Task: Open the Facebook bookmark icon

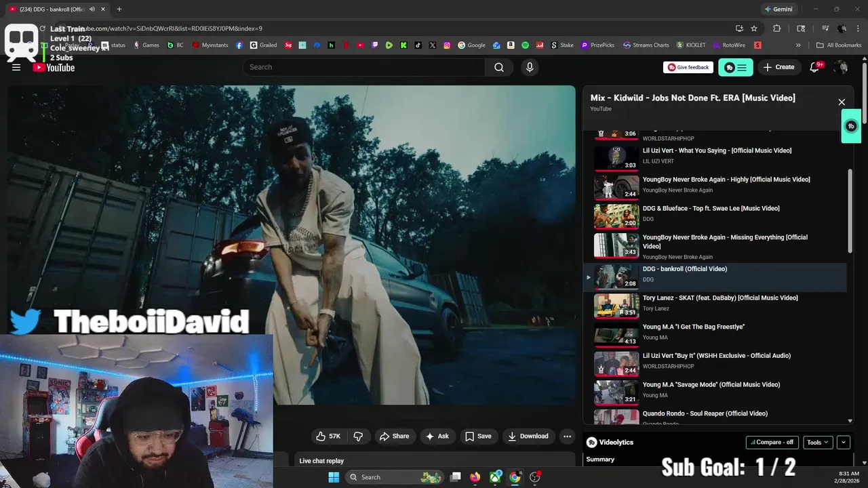Action: click(239, 45)
